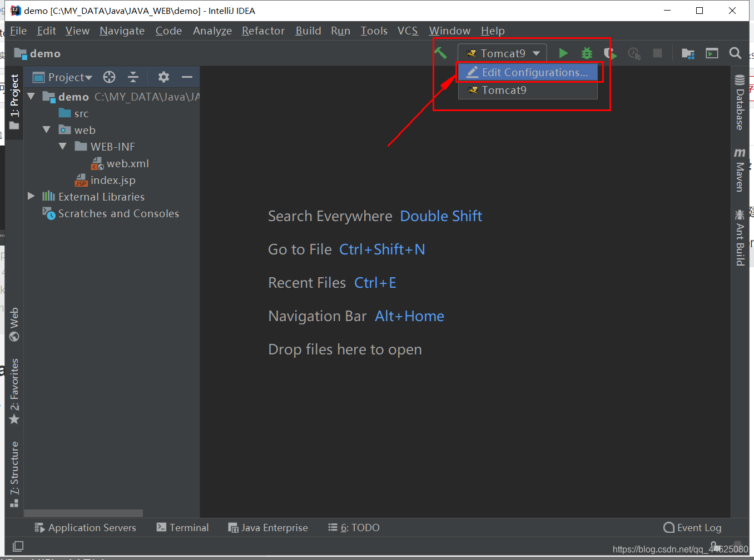Open the Code menu
The width and height of the screenshot is (754, 560).
pos(168,31)
